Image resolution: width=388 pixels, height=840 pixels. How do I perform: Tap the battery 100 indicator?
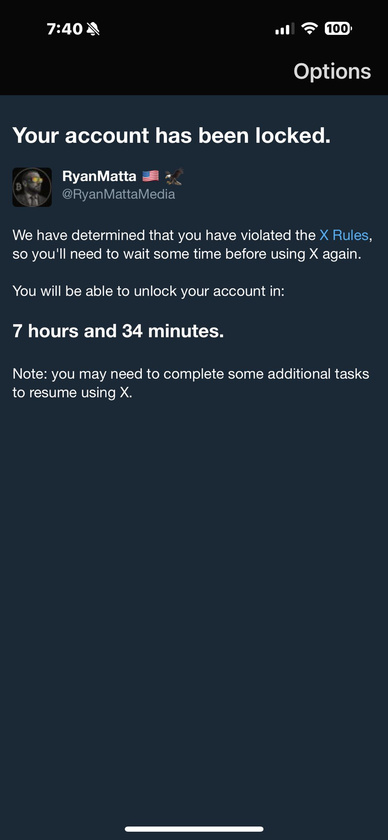point(338,28)
